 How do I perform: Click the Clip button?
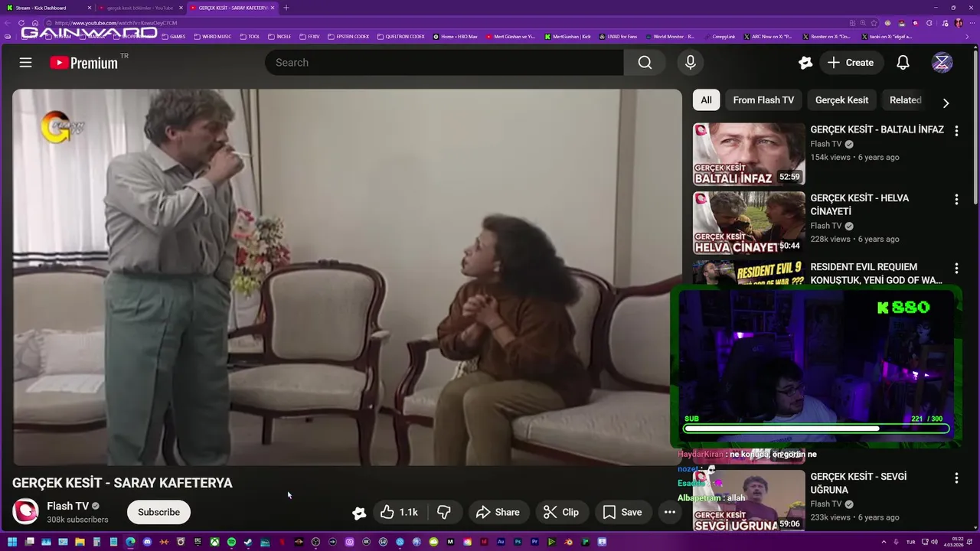[561, 512]
